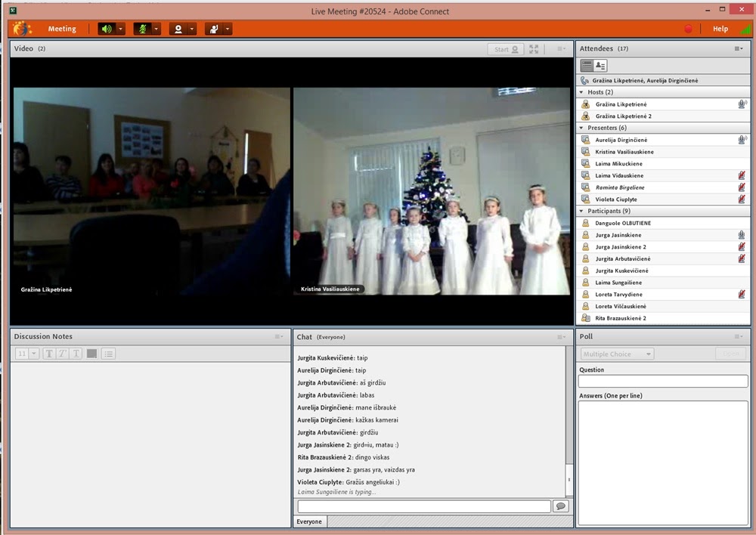
Task: Switch to attendee status view icon
Action: point(600,65)
